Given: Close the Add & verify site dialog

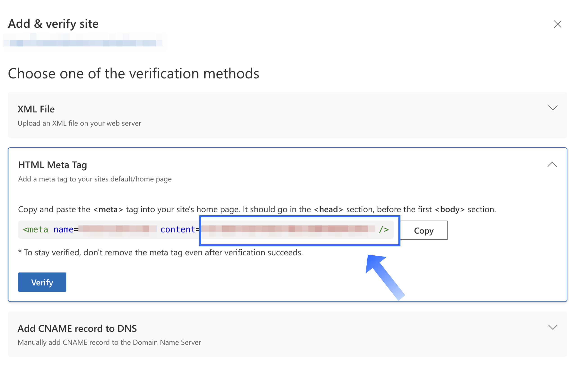Looking at the screenshot, I should click(557, 24).
